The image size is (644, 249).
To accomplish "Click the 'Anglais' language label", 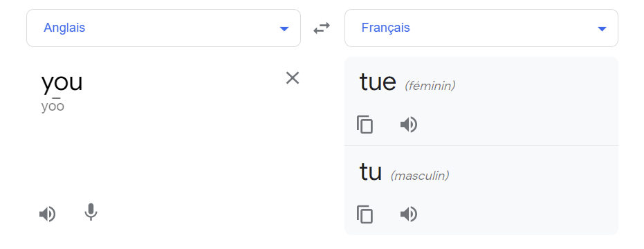I will [x=64, y=28].
